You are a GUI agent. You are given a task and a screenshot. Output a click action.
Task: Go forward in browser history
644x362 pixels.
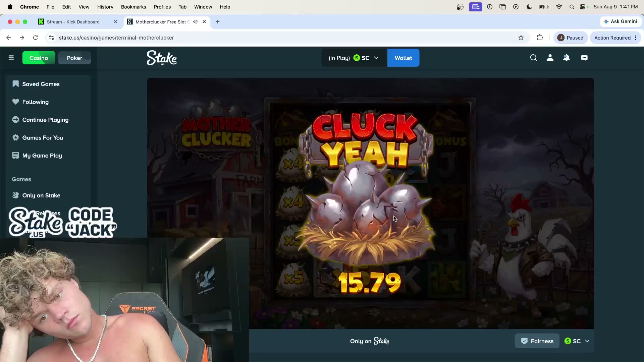coord(22,38)
